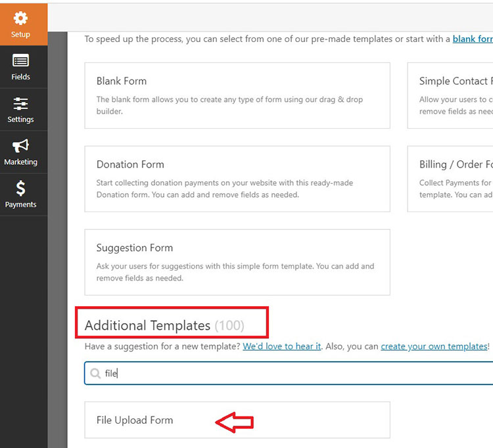Click the search magnifier icon

coord(95,373)
